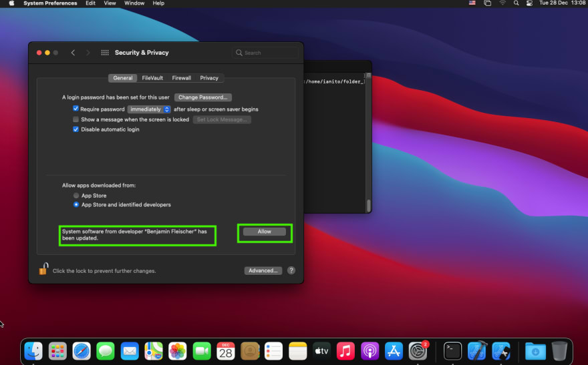Open the Xcode hammer icon in dock

[x=477, y=351]
